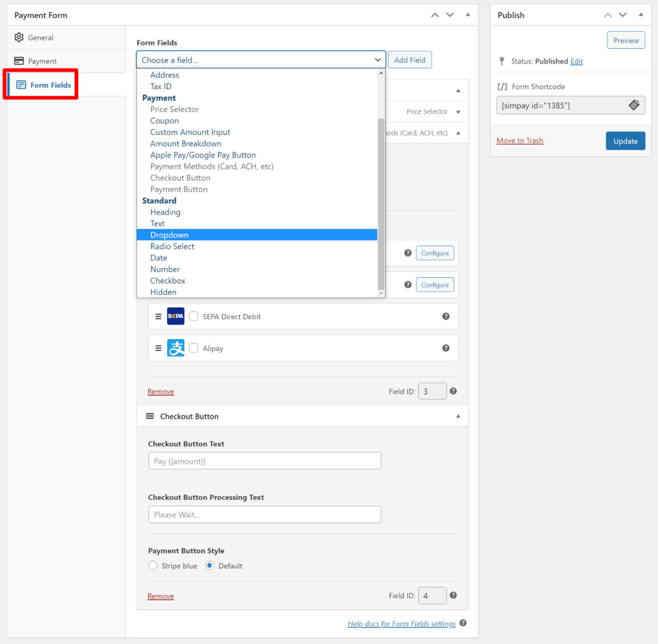
Task: Select Checkbox field option
Action: click(x=168, y=281)
